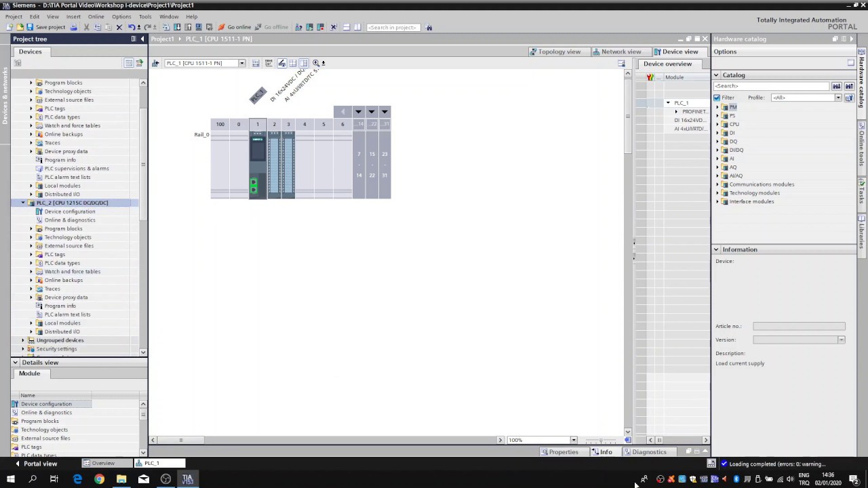Open the Online tools side tab
The image size is (868, 488).
tap(862, 148)
